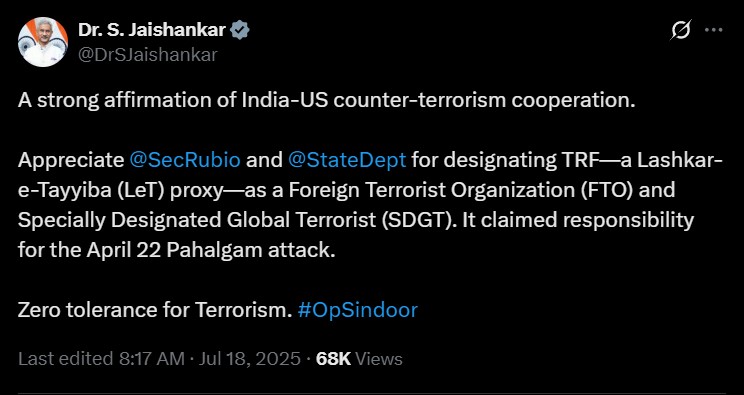Click the Jul 18, 2025 date

coord(250,359)
